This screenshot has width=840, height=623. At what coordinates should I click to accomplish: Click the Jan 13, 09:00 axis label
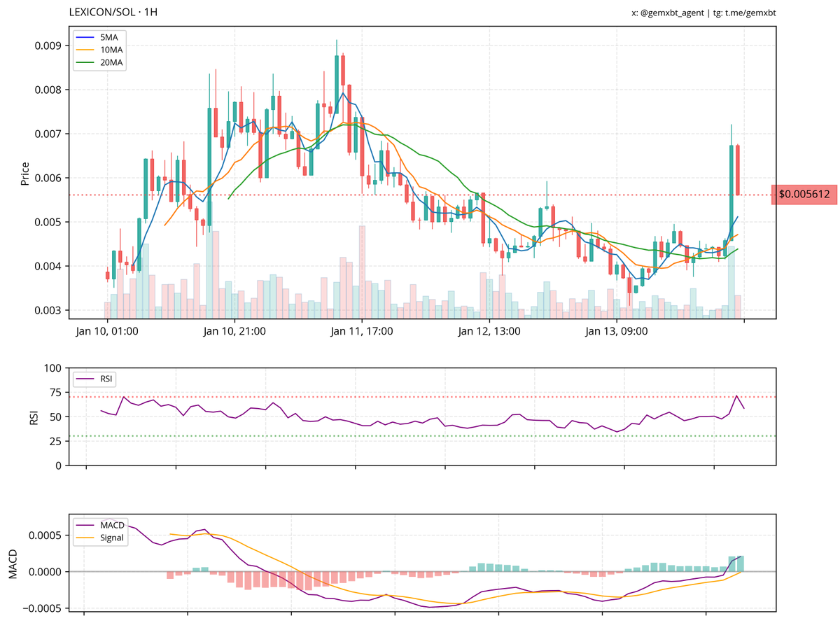point(616,331)
